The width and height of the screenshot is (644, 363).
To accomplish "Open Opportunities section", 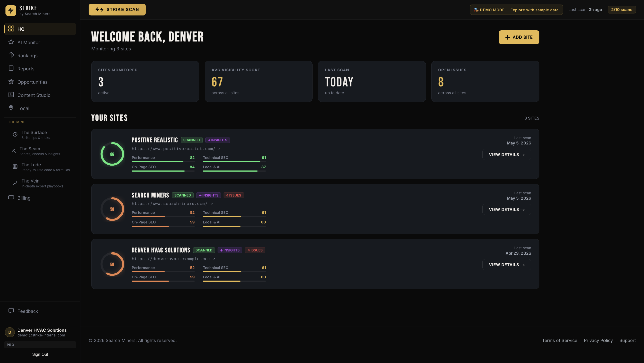I will pos(40,82).
